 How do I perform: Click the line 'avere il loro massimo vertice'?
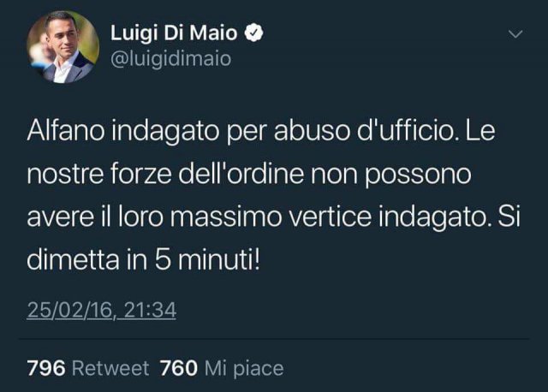(199, 217)
